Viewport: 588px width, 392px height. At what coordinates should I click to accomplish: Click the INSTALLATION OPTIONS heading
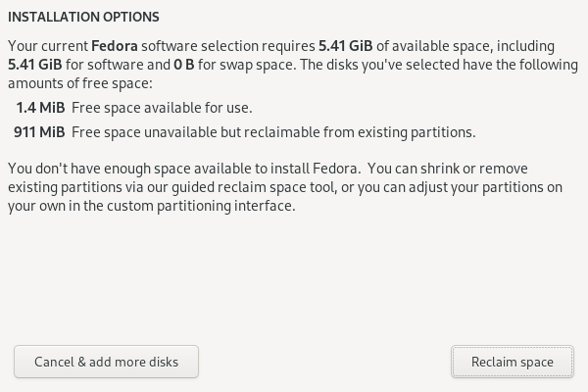82,18
